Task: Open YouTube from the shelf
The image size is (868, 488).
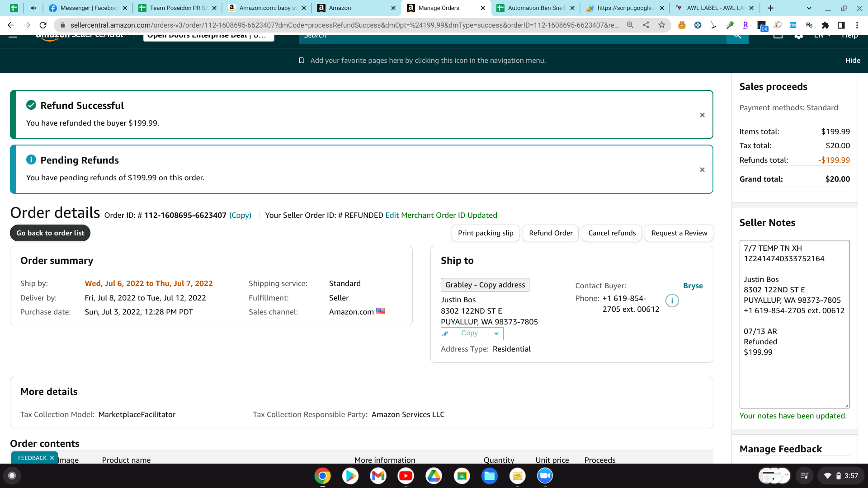Action: (x=406, y=476)
